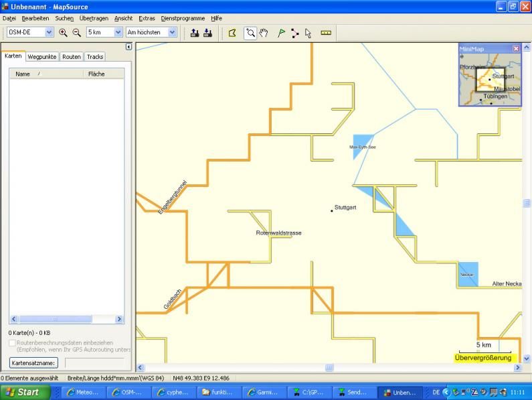Open the Bearbeiten menu
532x400 pixels.
(35, 18)
